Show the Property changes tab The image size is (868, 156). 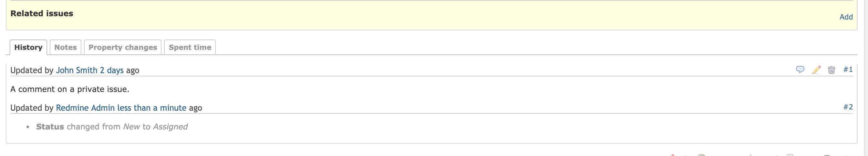coord(123,47)
